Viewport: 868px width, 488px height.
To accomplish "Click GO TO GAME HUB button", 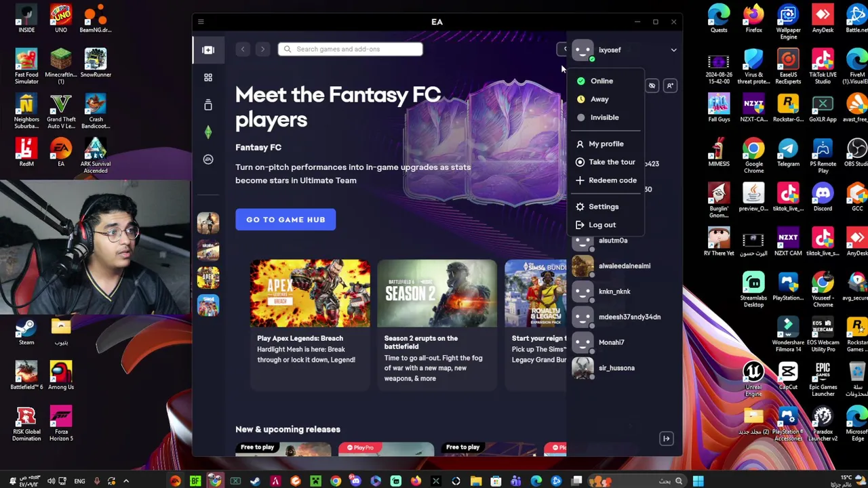I will click(x=285, y=220).
